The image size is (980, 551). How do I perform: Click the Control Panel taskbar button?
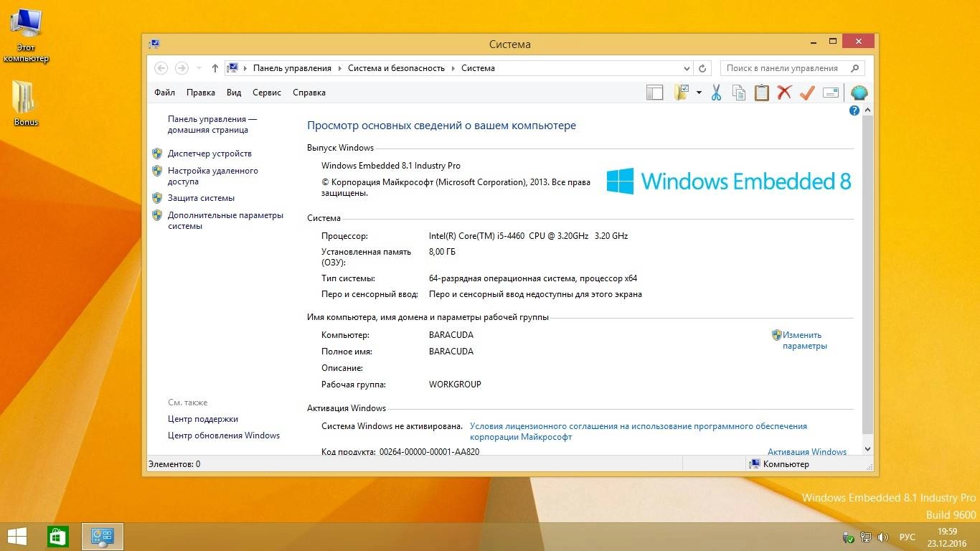coord(103,537)
